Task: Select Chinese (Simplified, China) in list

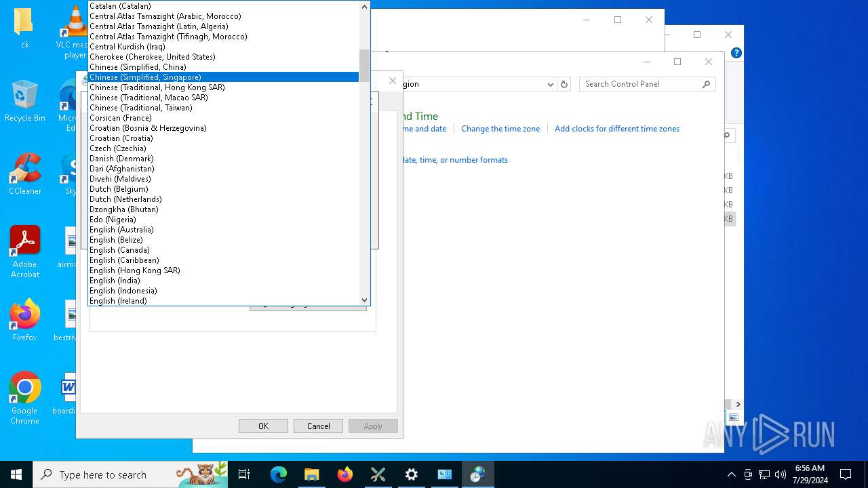Action: click(223, 67)
